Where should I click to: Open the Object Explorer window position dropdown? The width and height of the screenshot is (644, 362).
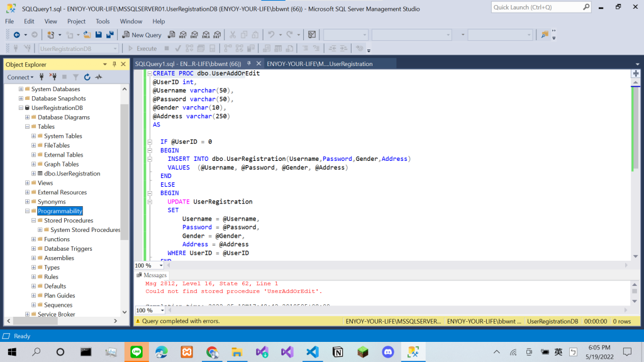(x=105, y=64)
